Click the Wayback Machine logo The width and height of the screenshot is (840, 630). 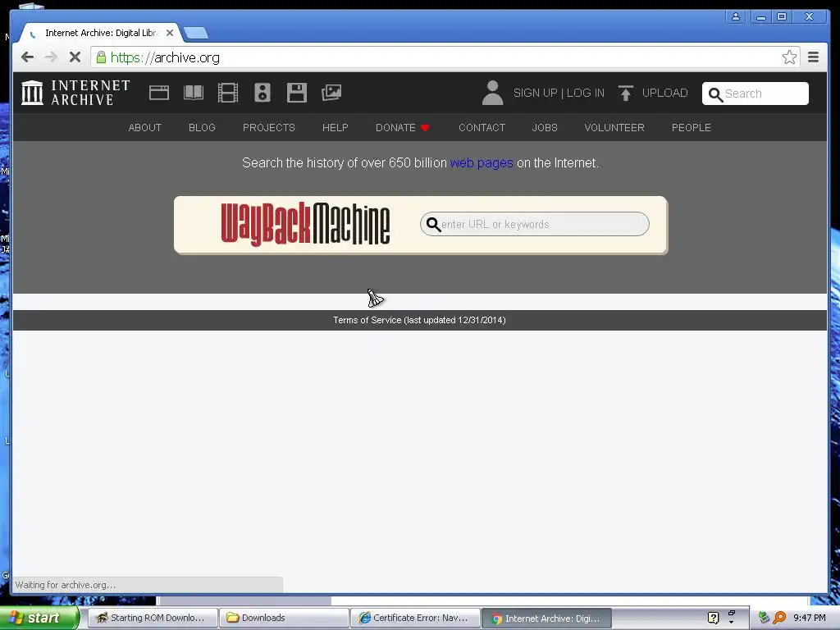click(x=305, y=224)
